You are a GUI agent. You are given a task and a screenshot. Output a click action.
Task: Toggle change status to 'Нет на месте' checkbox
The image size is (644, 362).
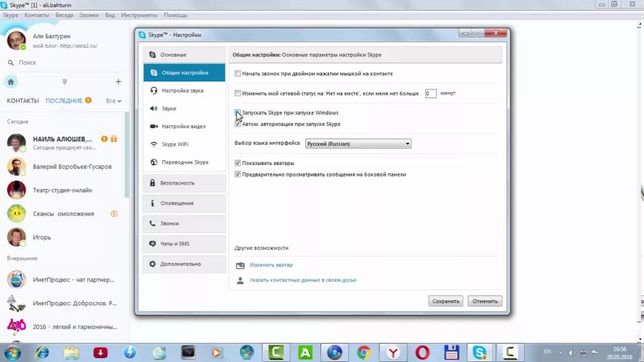[x=238, y=93]
